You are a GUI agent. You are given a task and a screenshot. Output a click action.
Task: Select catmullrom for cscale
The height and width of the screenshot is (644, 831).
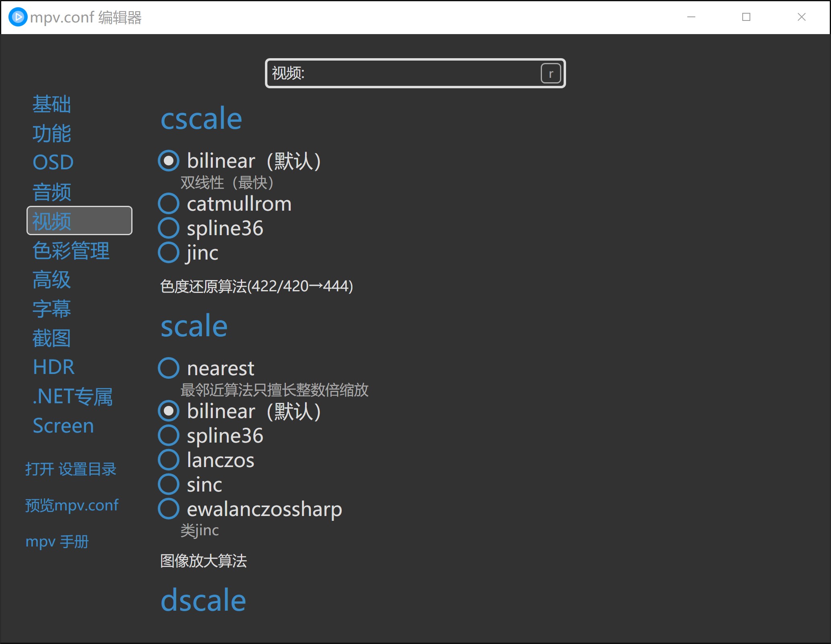coord(169,204)
